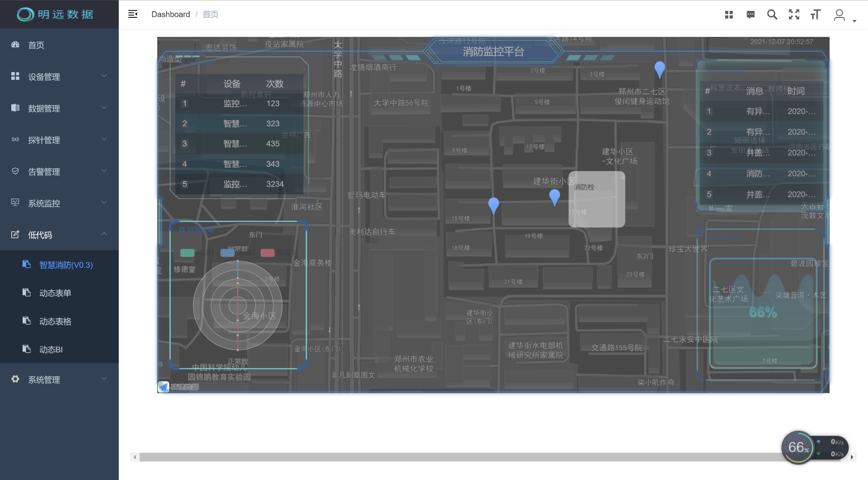Click the Dashboard breadcrumb link
The width and height of the screenshot is (868, 480).
tap(171, 14)
